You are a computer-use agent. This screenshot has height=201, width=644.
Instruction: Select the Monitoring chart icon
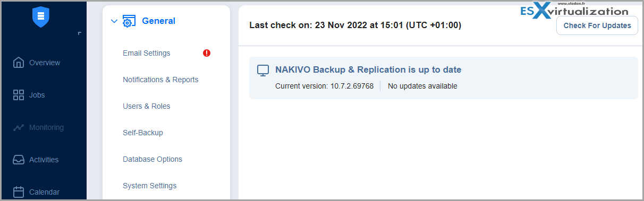19,127
